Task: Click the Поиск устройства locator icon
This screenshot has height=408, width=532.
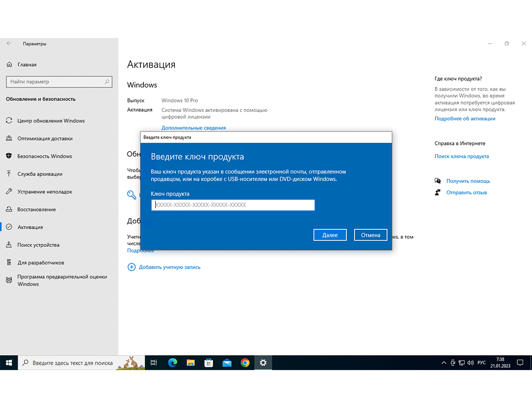Action: pos(9,244)
